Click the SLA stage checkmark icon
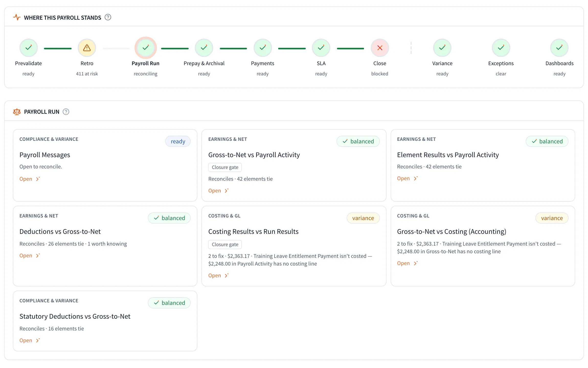The image size is (588, 368). coord(321,48)
